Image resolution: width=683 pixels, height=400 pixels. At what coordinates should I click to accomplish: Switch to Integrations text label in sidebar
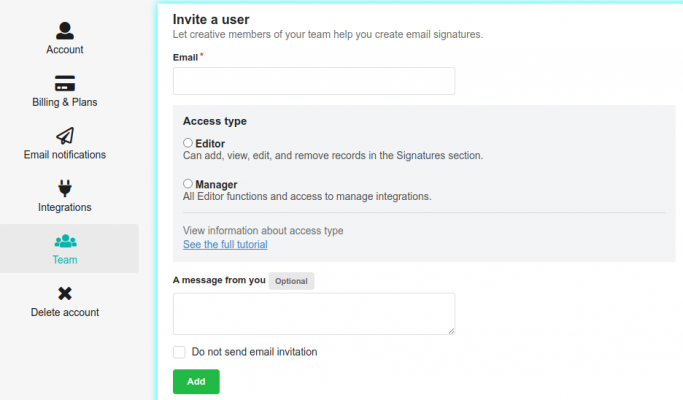coord(65,207)
